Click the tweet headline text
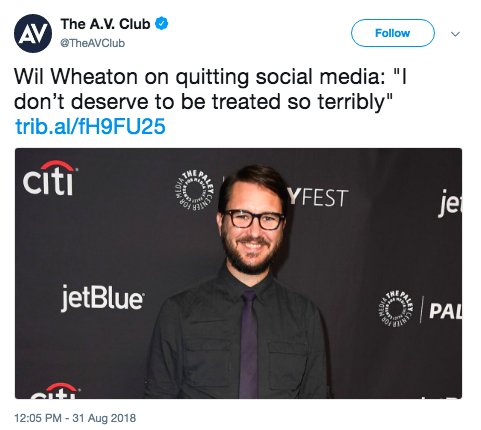The height and width of the screenshot is (430, 481). click(x=210, y=89)
